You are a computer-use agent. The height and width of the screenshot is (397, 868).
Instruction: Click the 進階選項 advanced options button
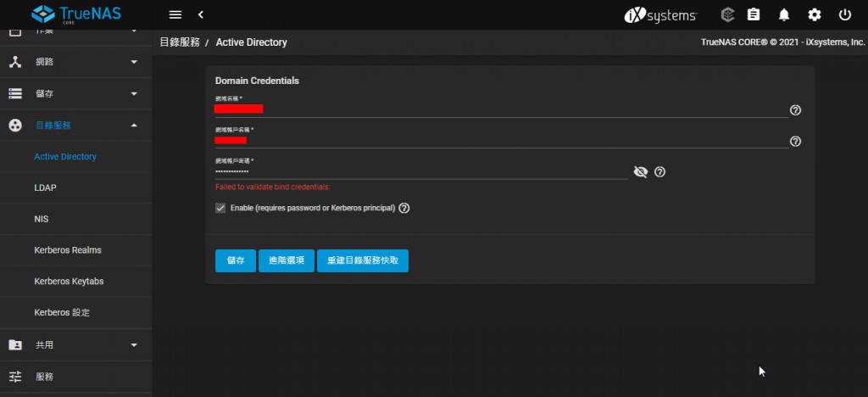tap(287, 260)
